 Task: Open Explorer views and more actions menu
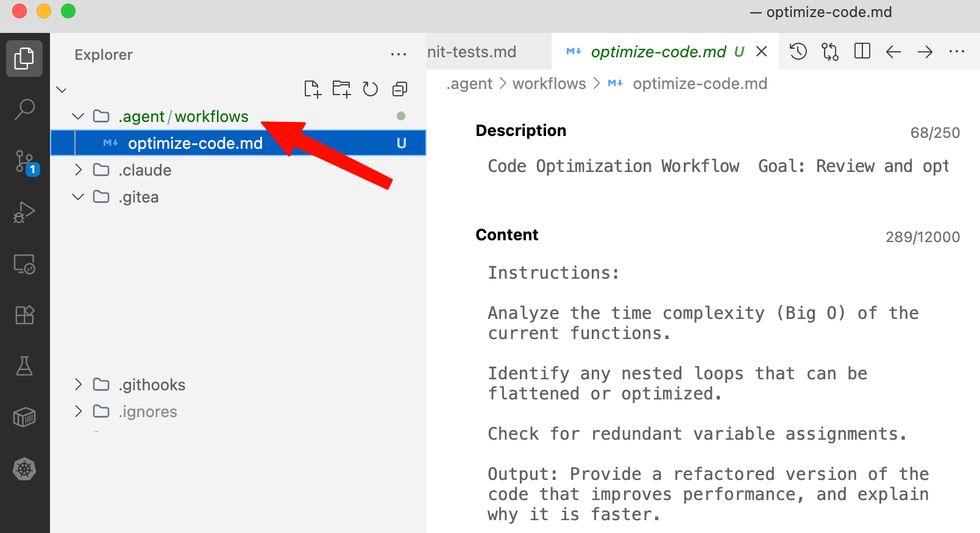click(x=399, y=55)
